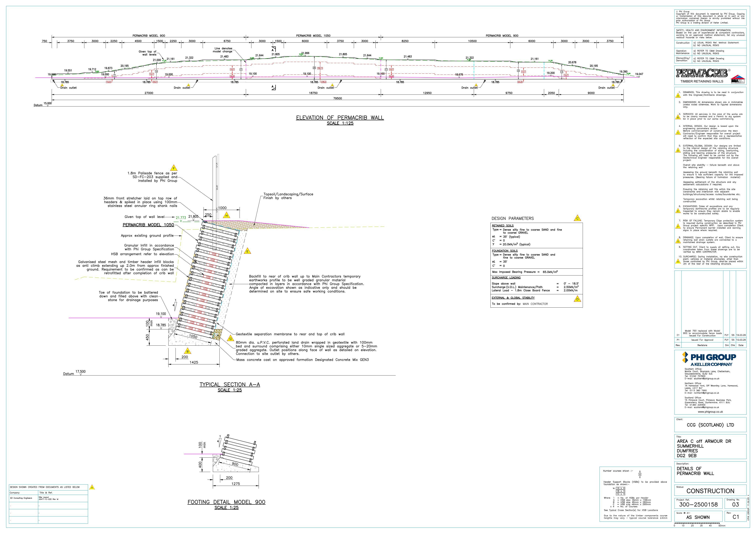Click triangle H next to Surcharge note 10
756x534 pixels.
(x=678, y=261)
